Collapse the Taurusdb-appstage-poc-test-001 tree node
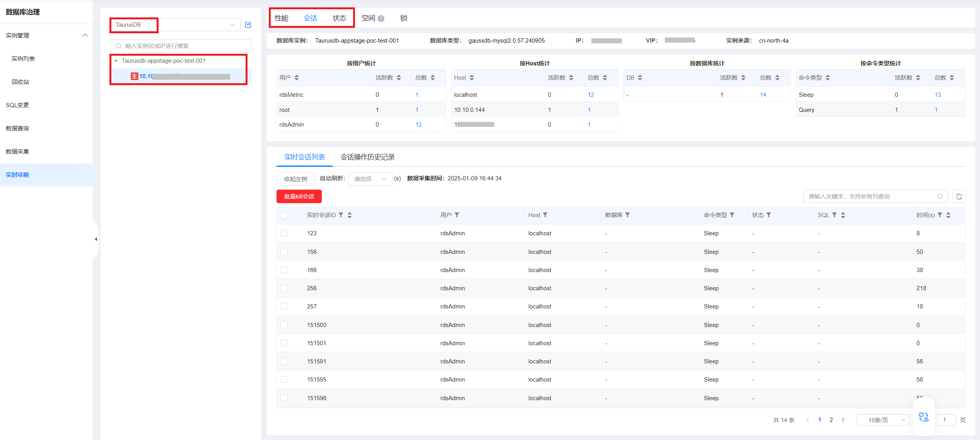The width and height of the screenshot is (980, 440). 116,61
